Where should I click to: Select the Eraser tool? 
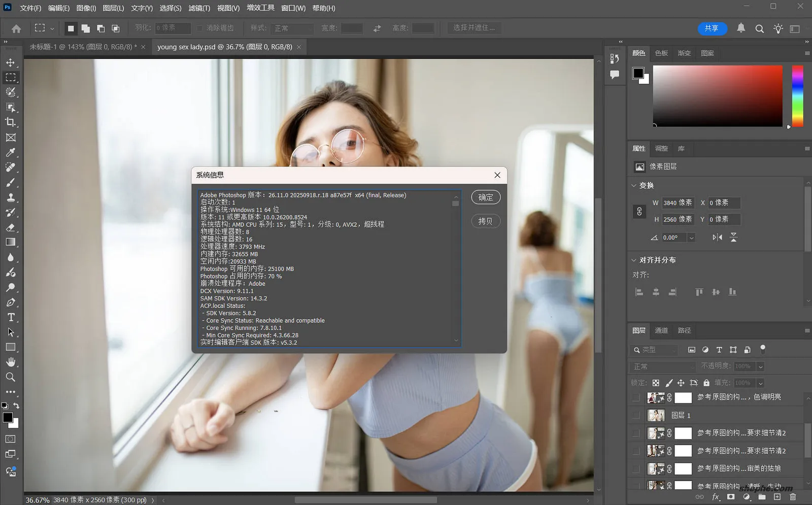pos(10,227)
